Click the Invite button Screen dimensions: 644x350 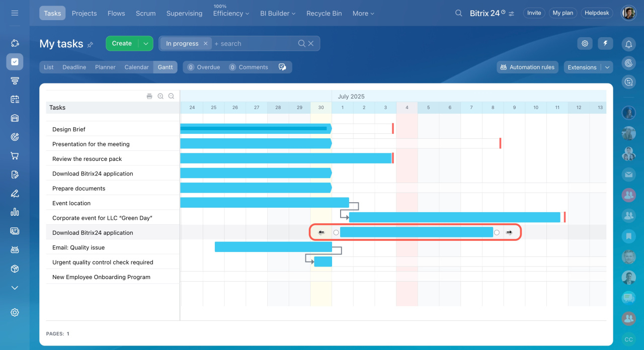534,13
